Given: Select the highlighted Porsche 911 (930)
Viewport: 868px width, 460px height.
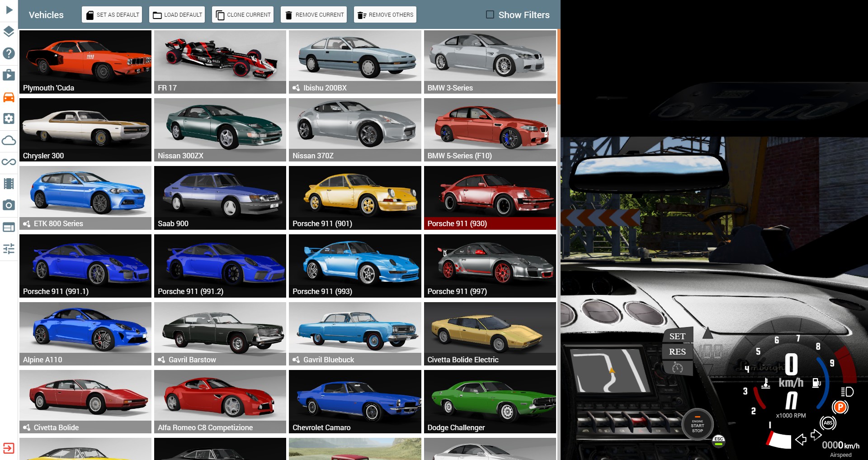Looking at the screenshot, I should click(490, 198).
